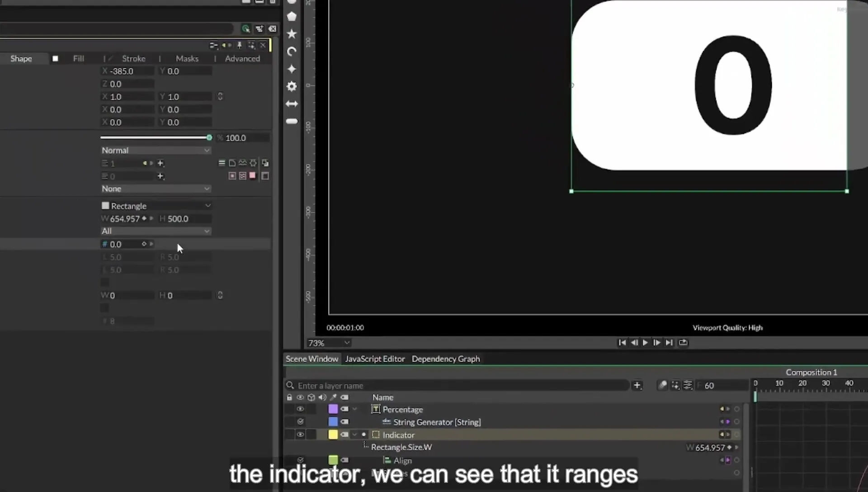Select the cog gear shape tool

(292, 86)
